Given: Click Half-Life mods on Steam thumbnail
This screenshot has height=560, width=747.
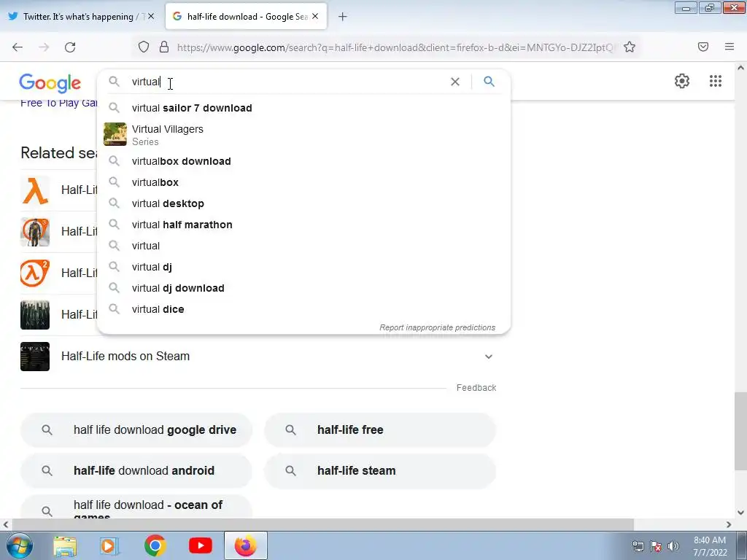Looking at the screenshot, I should 35,356.
